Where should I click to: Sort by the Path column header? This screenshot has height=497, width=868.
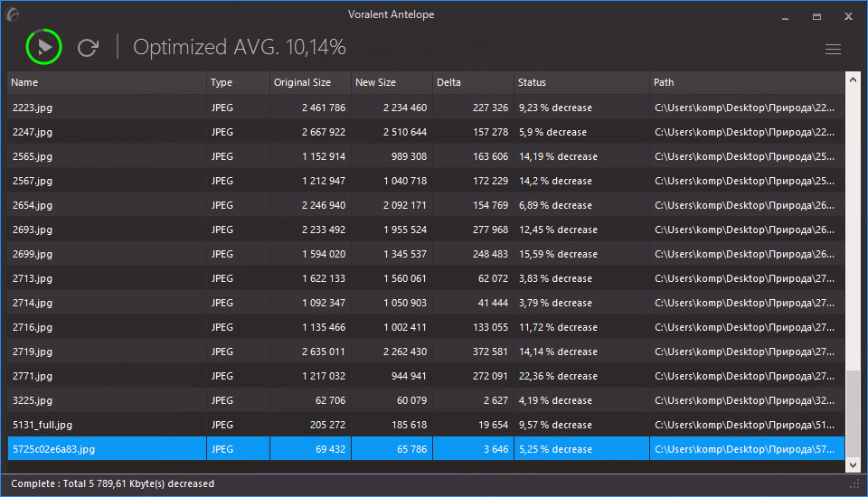tap(748, 82)
